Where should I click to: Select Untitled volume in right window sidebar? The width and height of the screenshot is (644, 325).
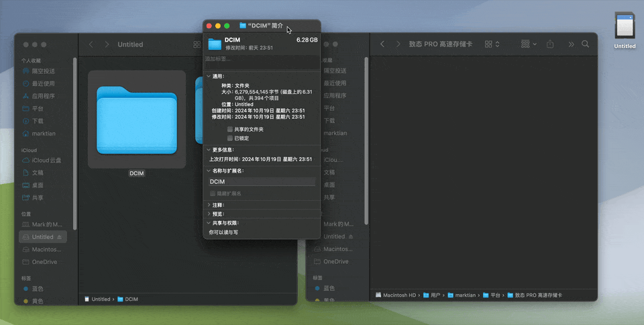click(x=334, y=236)
